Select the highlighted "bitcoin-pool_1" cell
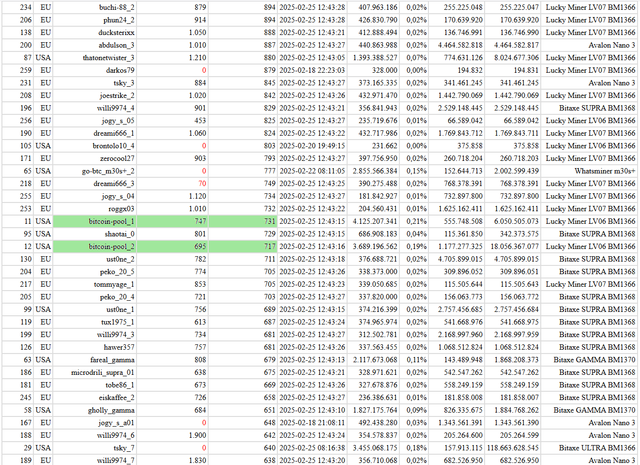This screenshot has width=640, height=465. (x=95, y=222)
